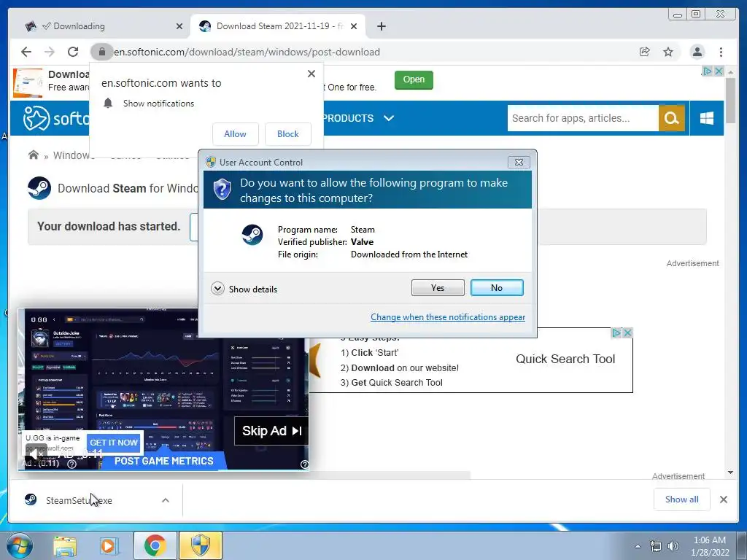747x560 pixels.
Task: Switch to Chrome in taskbar
Action: pyautogui.click(x=155, y=545)
